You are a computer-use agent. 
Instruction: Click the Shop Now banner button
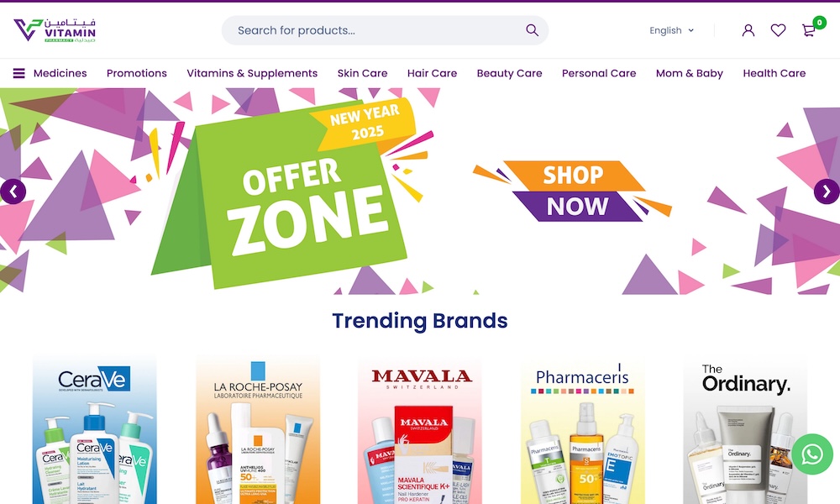pyautogui.click(x=573, y=191)
